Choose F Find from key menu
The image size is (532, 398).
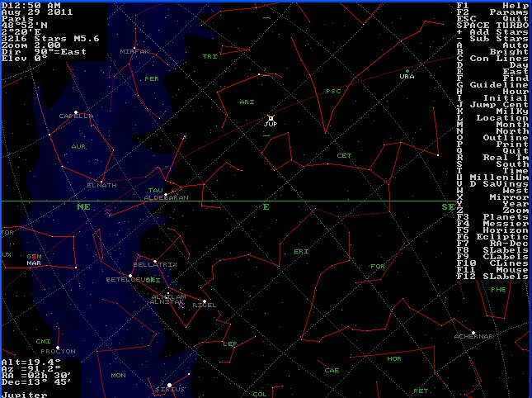[x=492, y=78]
